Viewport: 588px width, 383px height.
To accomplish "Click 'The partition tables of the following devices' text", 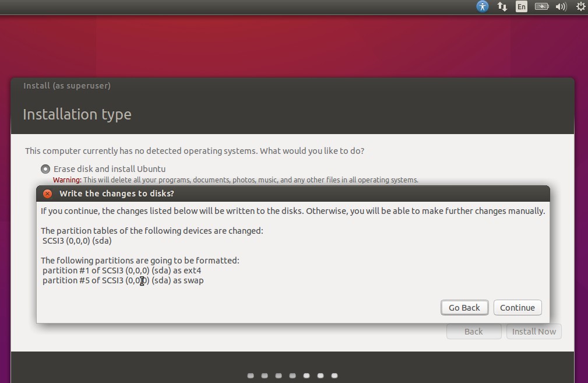I will point(152,231).
